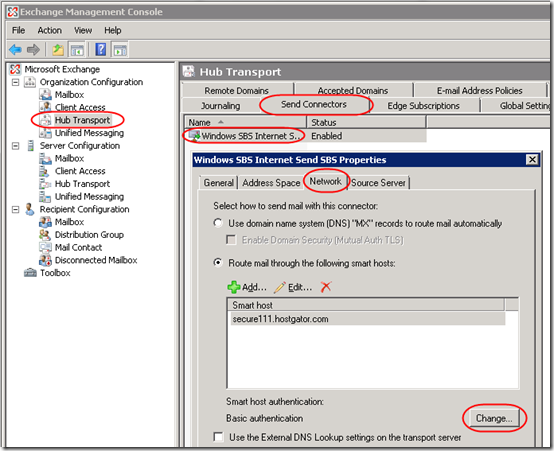Image resolution: width=554 pixels, height=451 pixels.
Task: Click Unified Messaging icon under Organization Configuration
Action: 45,133
